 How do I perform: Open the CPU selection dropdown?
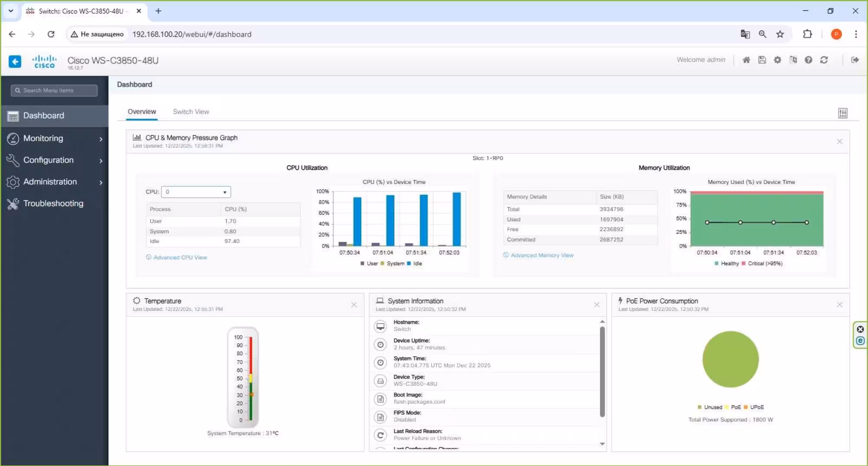point(196,192)
